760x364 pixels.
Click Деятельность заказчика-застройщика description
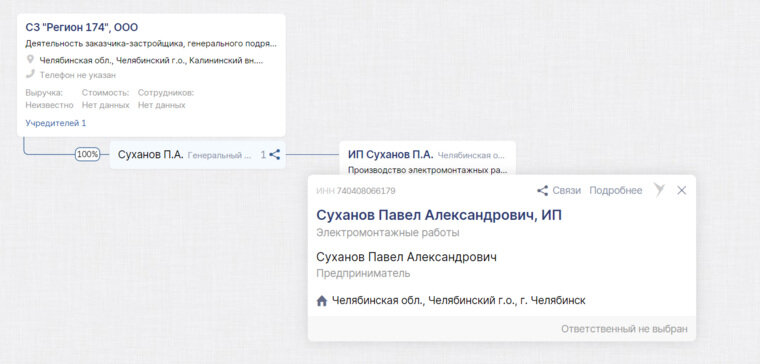tap(151, 44)
